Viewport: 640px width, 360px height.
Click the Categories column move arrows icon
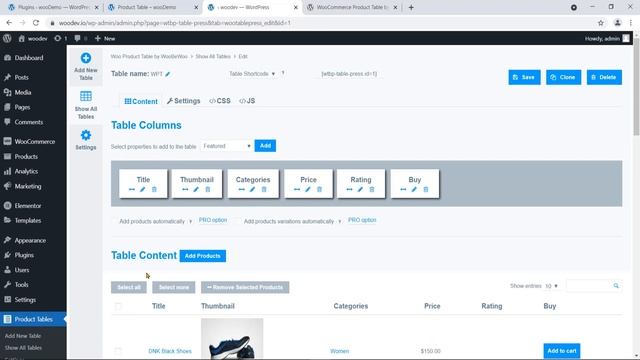(x=242, y=189)
